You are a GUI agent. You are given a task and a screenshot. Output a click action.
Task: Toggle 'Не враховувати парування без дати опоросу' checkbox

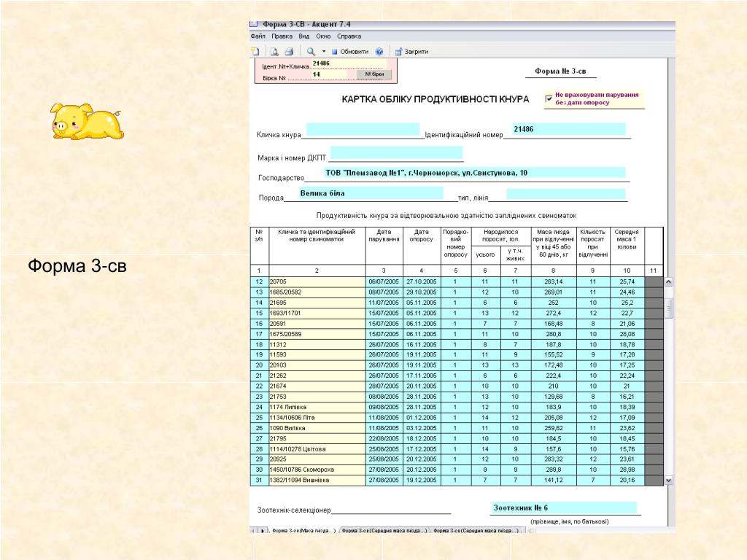[549, 98]
